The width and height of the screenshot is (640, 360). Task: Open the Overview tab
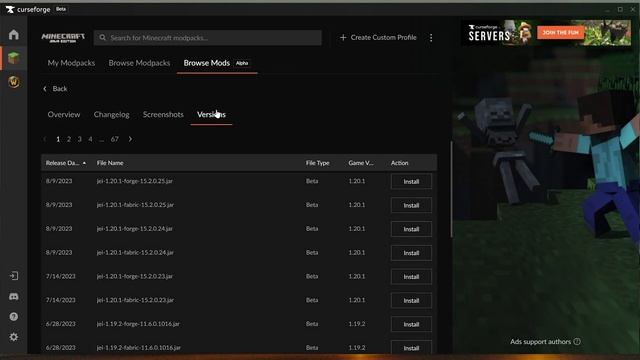pos(64,115)
